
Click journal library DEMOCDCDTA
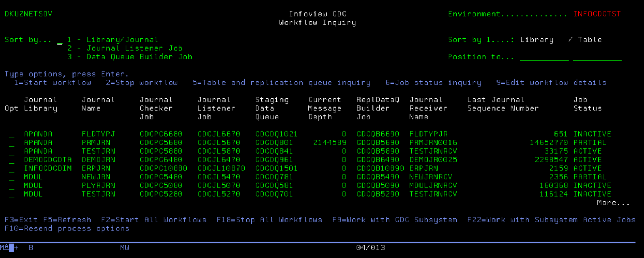pyautogui.click(x=48, y=160)
